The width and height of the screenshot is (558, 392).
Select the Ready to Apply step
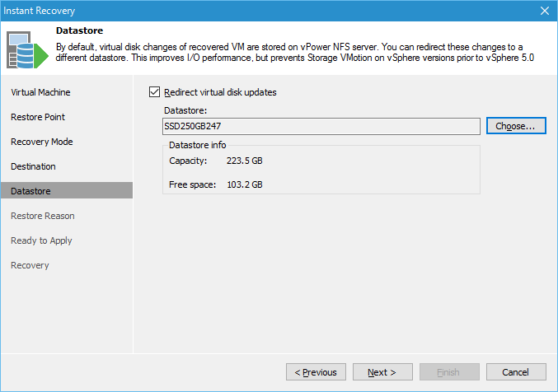click(41, 240)
